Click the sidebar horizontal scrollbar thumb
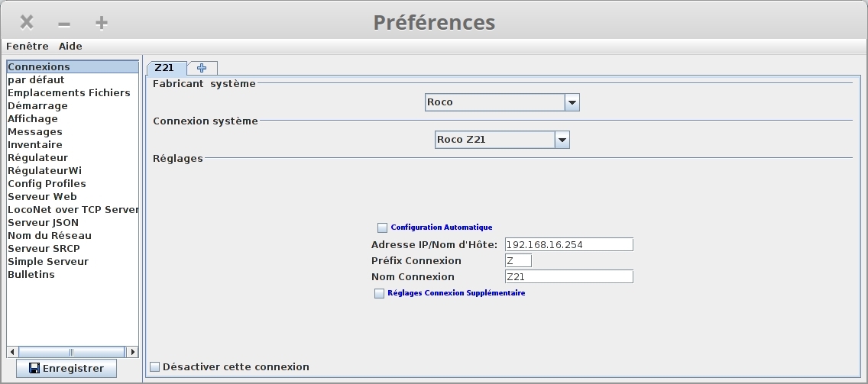868x384 pixels. 71,352
